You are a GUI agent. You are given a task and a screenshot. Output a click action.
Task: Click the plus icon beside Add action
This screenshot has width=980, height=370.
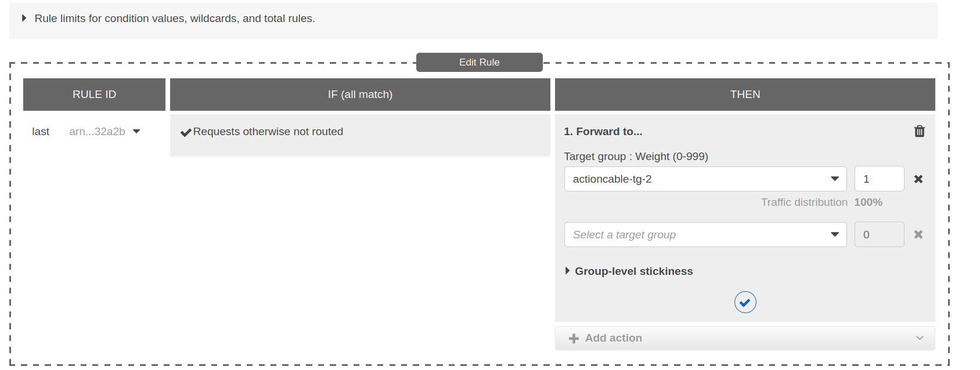574,339
